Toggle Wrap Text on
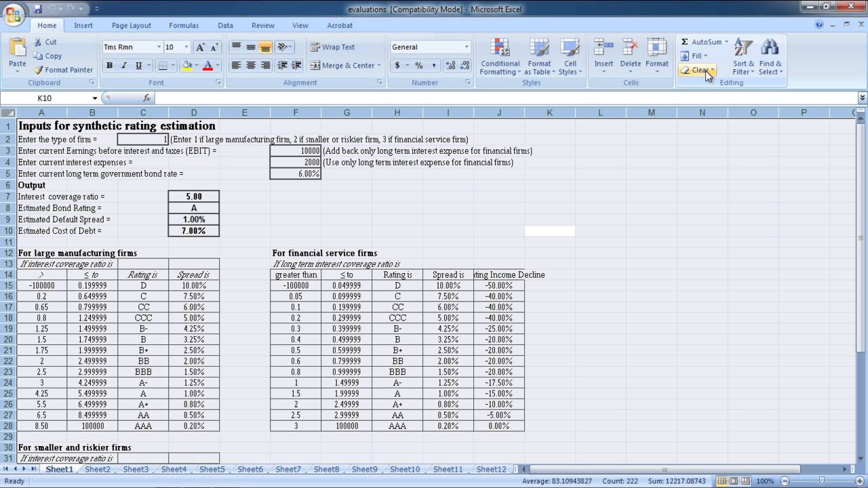Screen dimensions: 868x488 pyautogui.click(x=333, y=47)
